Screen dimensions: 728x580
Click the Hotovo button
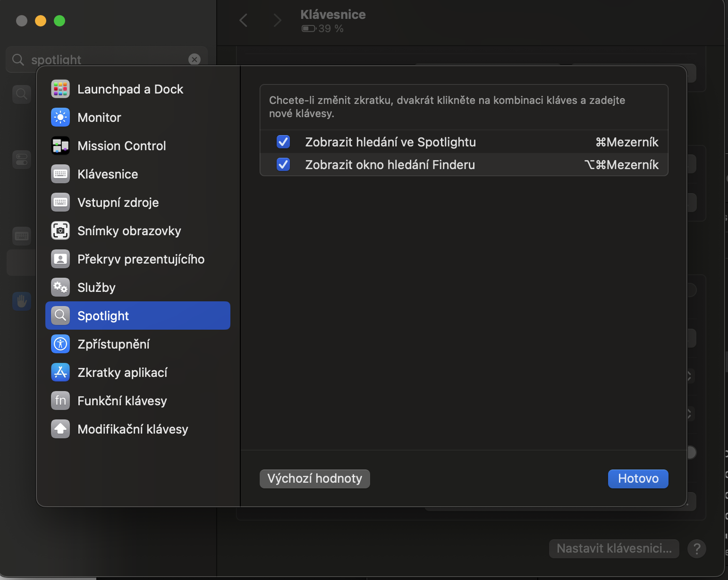coord(638,479)
